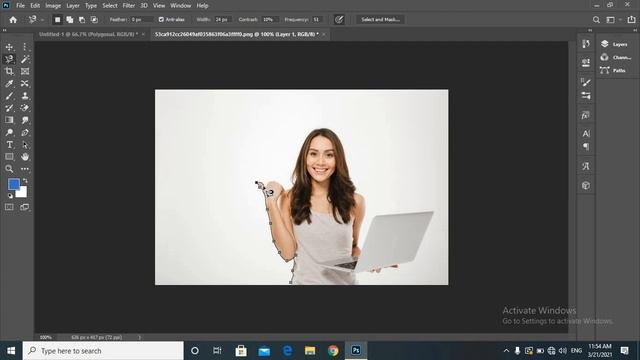Click the Feather value field

point(142,20)
